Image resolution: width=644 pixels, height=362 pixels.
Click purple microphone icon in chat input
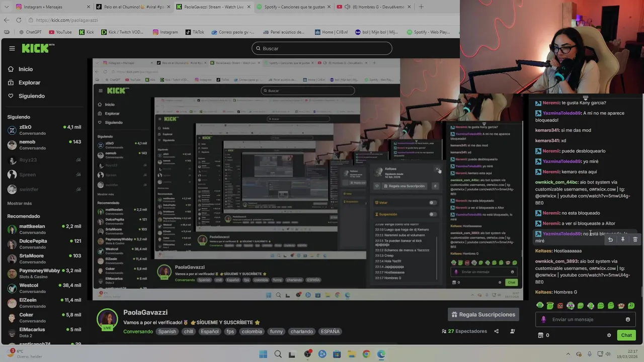(543, 319)
